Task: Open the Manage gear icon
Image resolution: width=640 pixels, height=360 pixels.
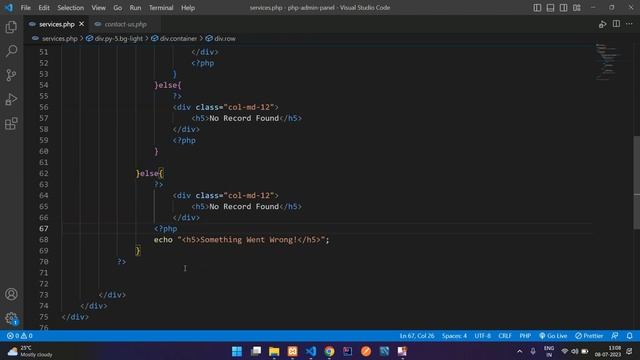Action: tap(11, 318)
